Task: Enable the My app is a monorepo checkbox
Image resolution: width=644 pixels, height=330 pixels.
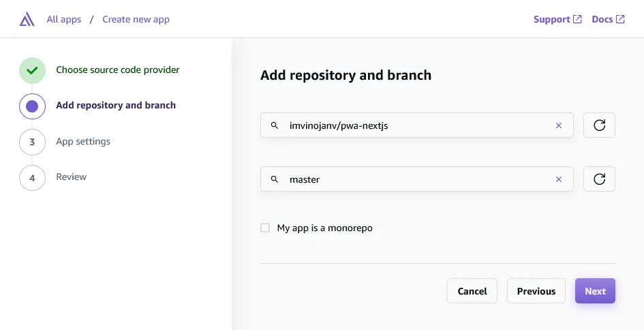Action: (265, 228)
